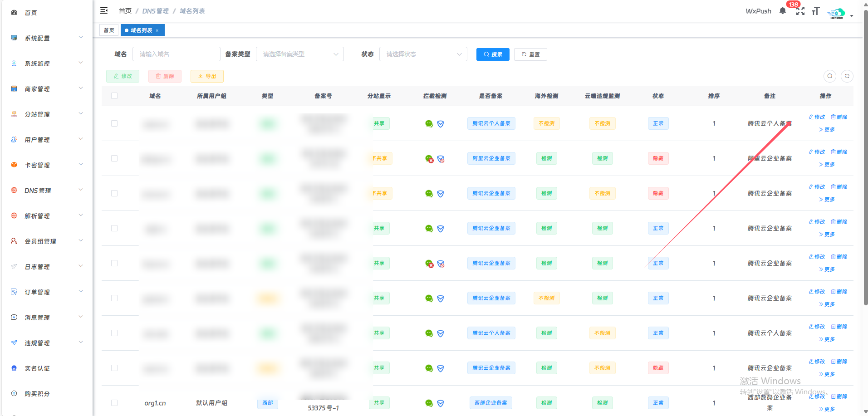Image resolution: width=868 pixels, height=416 pixels.
Task: Click WeChat detection icon in 阿里云企业备案 row
Action: [x=429, y=159]
